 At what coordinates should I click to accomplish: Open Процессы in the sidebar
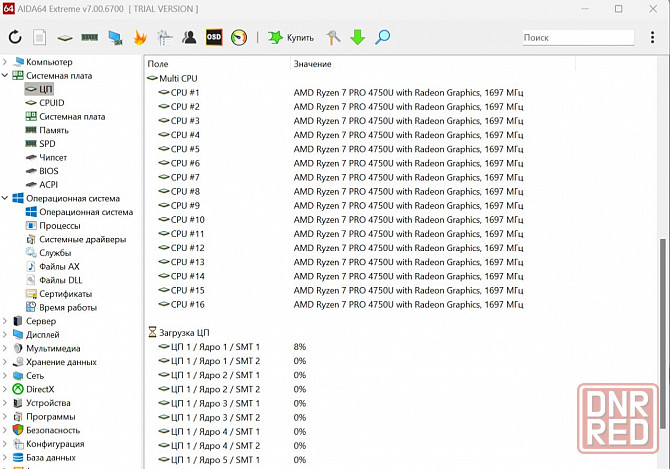click(59, 226)
